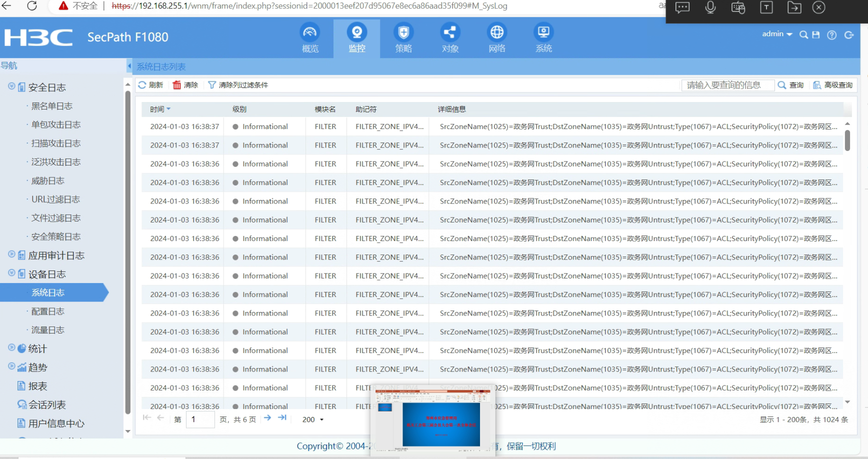Open the 系统 system monitor icon
868x459 pixels.
tap(543, 33)
